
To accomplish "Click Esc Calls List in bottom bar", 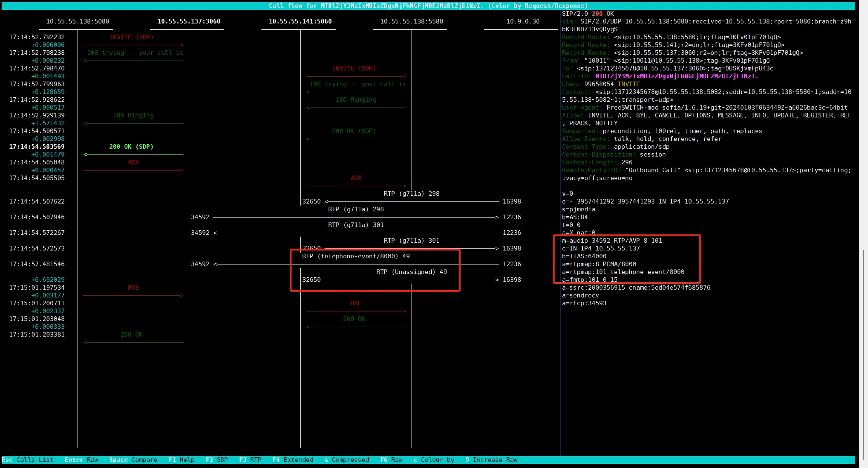I will [x=28, y=460].
